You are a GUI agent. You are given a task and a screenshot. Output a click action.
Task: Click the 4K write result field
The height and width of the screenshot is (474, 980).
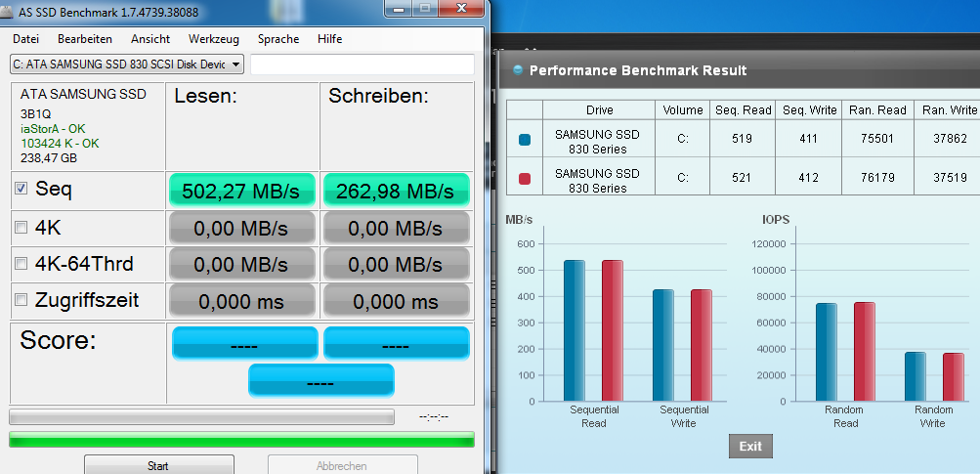[x=397, y=229]
